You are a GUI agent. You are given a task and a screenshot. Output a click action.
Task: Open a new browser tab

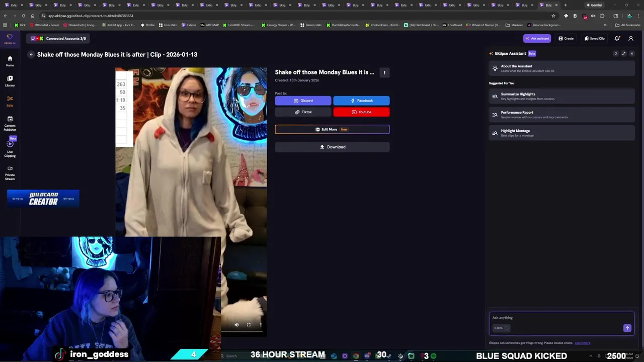565,5
